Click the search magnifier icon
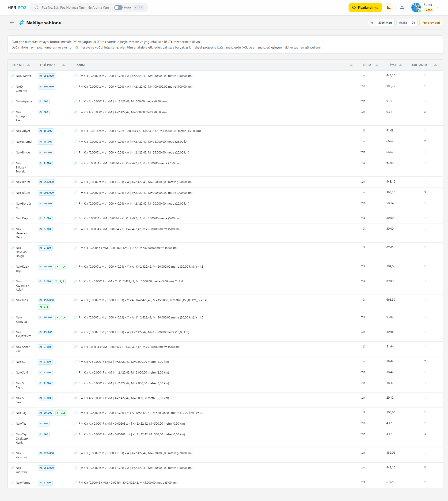The image size is (448, 501). point(37,8)
